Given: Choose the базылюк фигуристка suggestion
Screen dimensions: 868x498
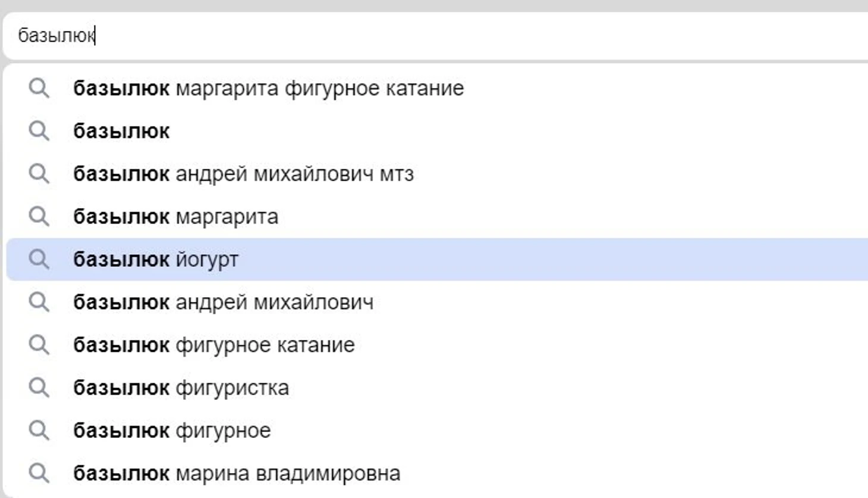Looking at the screenshot, I should pyautogui.click(x=181, y=388).
